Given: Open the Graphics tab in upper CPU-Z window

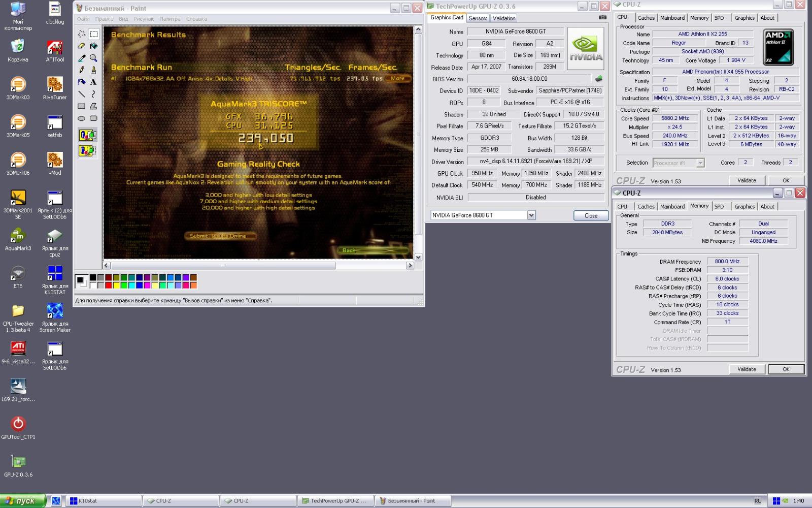Looking at the screenshot, I should (745, 18).
